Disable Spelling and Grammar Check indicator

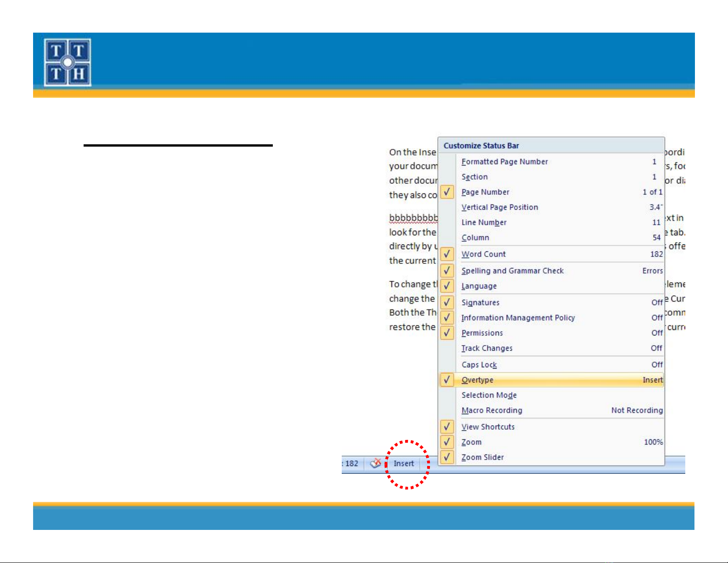(x=512, y=271)
